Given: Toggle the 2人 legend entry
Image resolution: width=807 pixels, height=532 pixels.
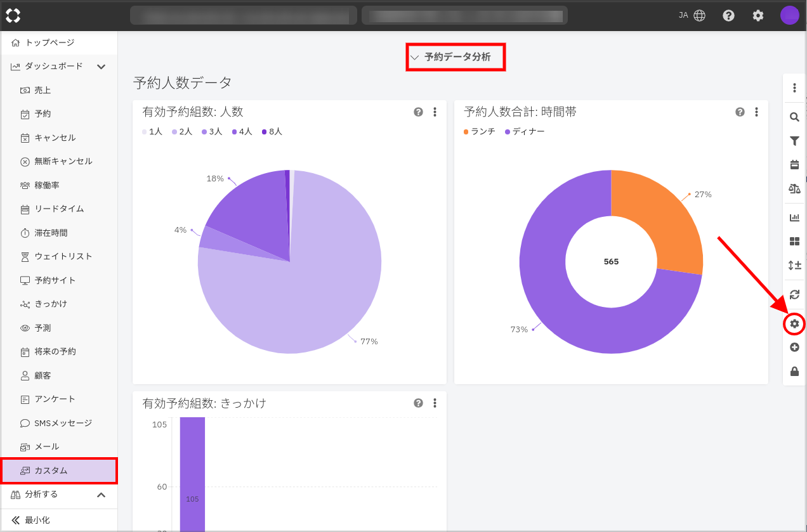Looking at the screenshot, I should pyautogui.click(x=182, y=131).
